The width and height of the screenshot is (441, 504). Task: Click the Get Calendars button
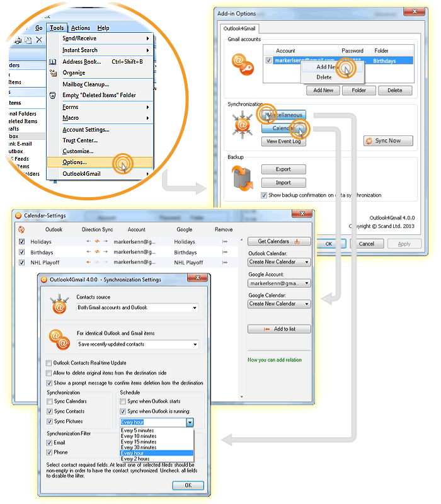tap(279, 241)
